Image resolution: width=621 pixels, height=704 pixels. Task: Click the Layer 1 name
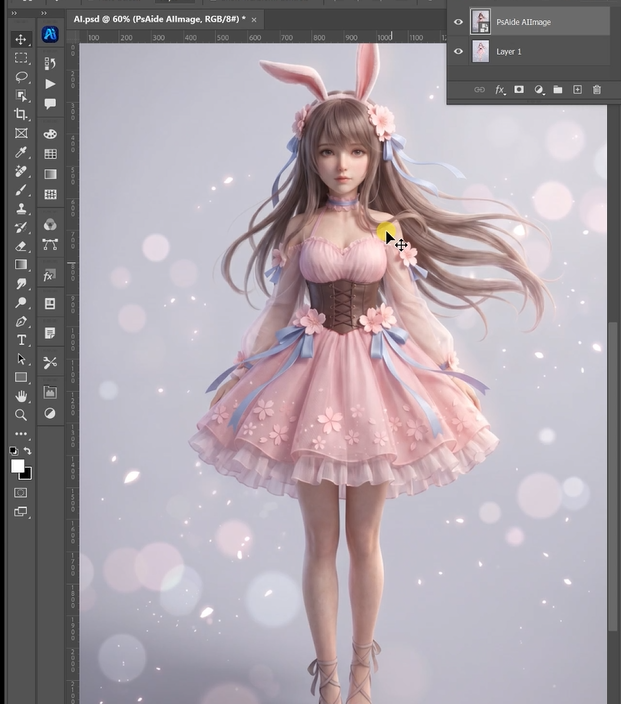click(x=509, y=52)
